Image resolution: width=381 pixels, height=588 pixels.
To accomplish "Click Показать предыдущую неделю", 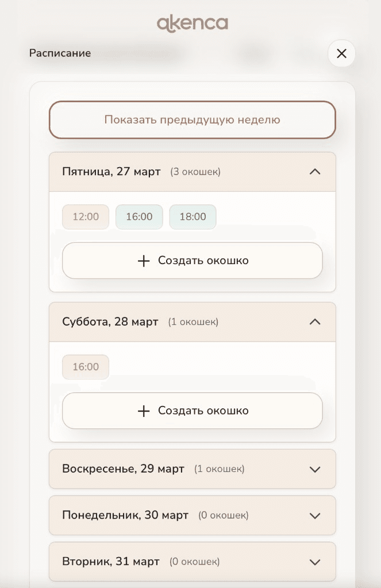I will point(192,119).
